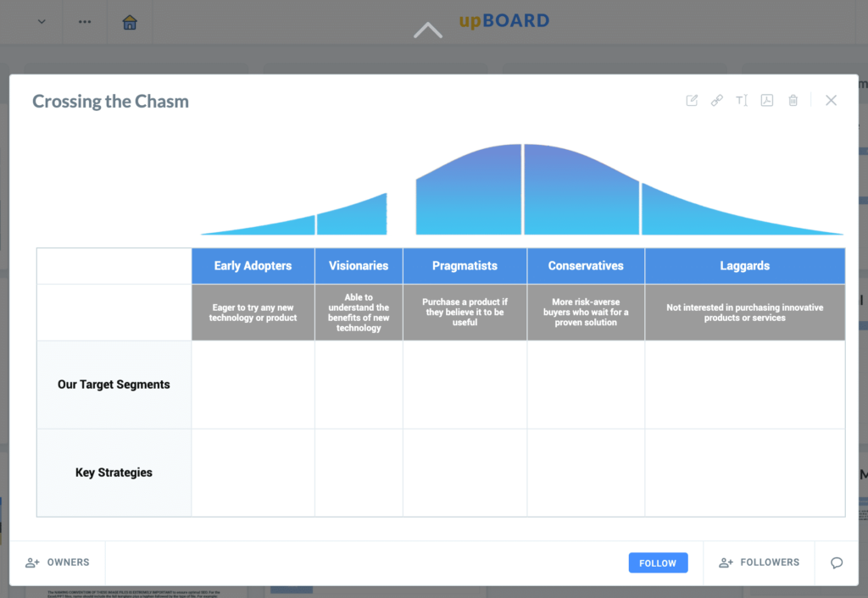868x598 pixels.
Task: Collapse header using the up chevron
Action: pyautogui.click(x=428, y=30)
